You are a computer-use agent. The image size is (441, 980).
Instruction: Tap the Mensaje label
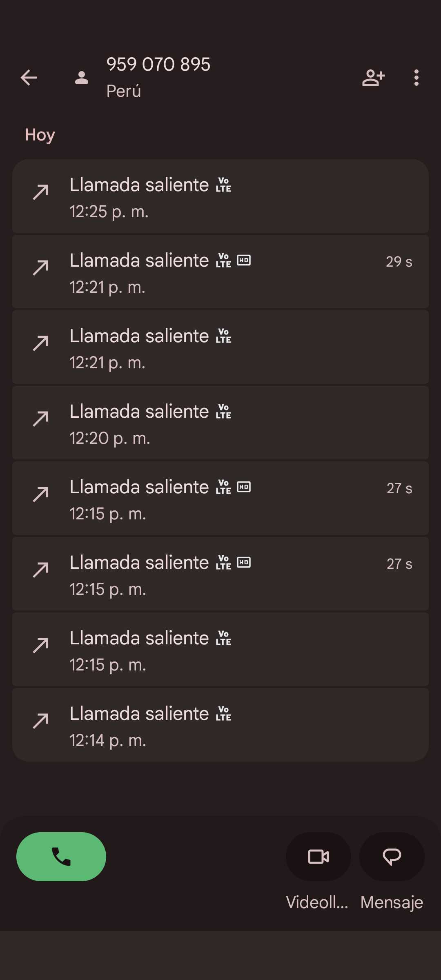click(392, 902)
